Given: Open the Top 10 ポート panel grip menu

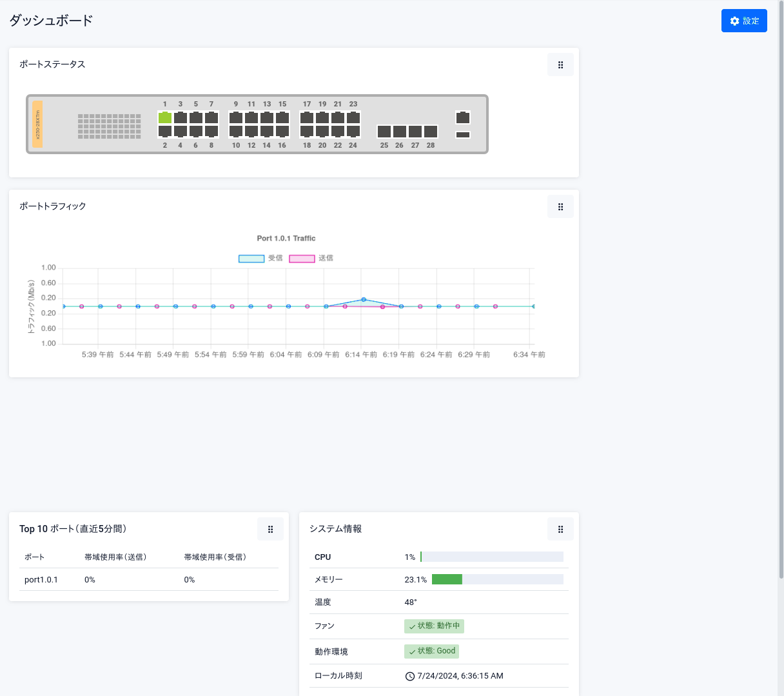Looking at the screenshot, I should point(270,529).
